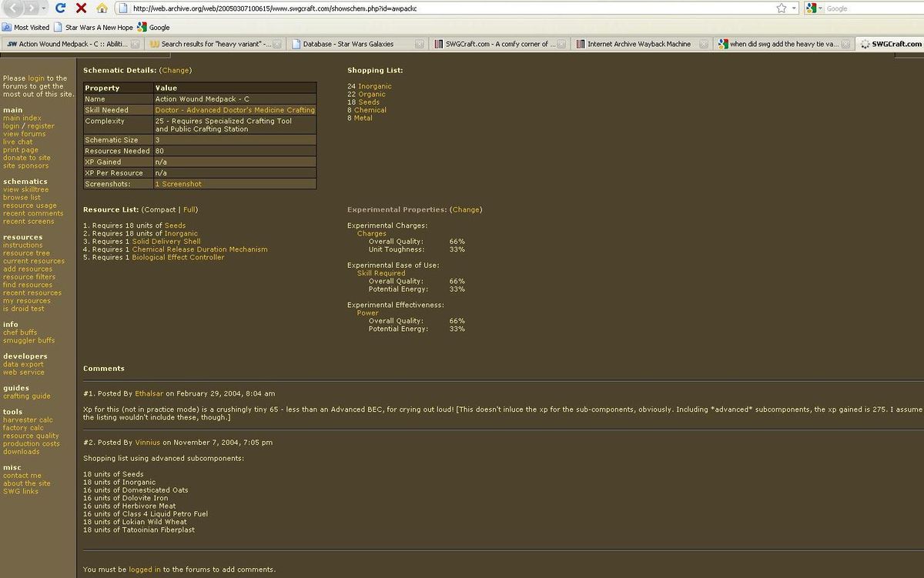This screenshot has height=578, width=924.
Task: Switch to the Search results "heavy variant" tab
Action: click(x=216, y=44)
